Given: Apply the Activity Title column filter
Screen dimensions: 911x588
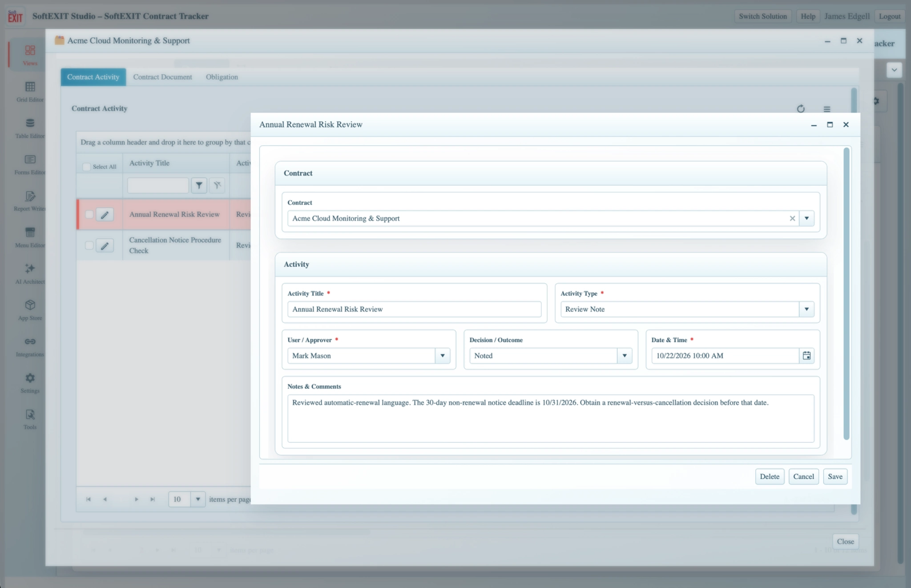Looking at the screenshot, I should (199, 185).
